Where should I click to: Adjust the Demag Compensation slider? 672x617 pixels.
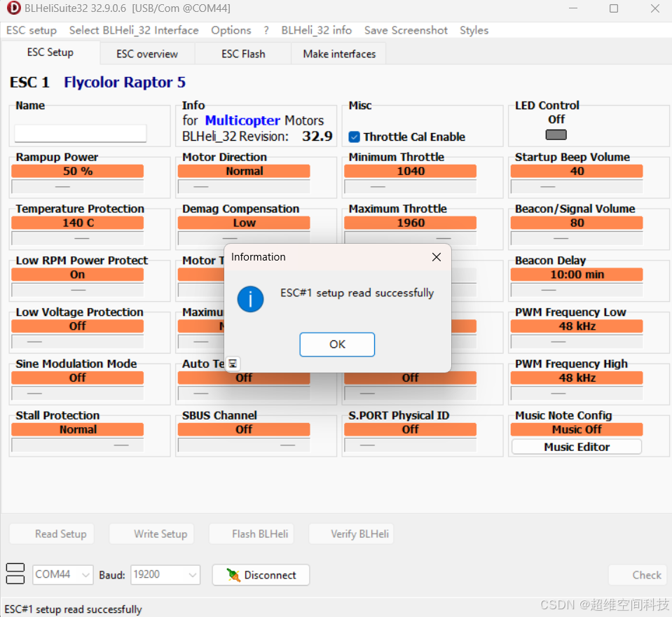244,238
